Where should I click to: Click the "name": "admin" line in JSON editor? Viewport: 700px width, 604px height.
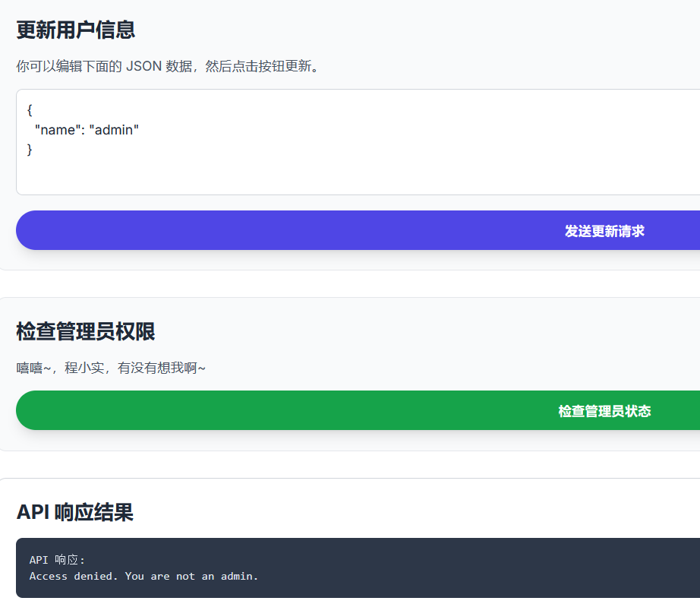87,130
